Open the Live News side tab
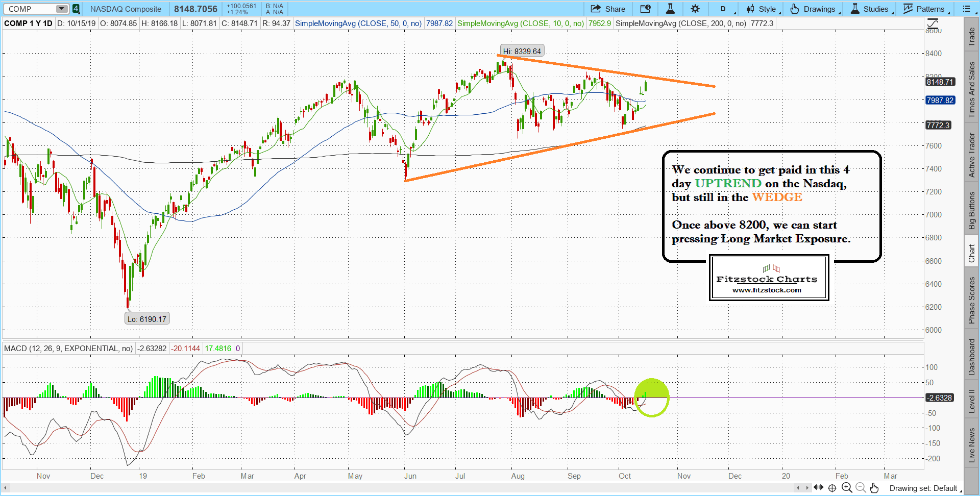980x496 pixels. coord(971,445)
